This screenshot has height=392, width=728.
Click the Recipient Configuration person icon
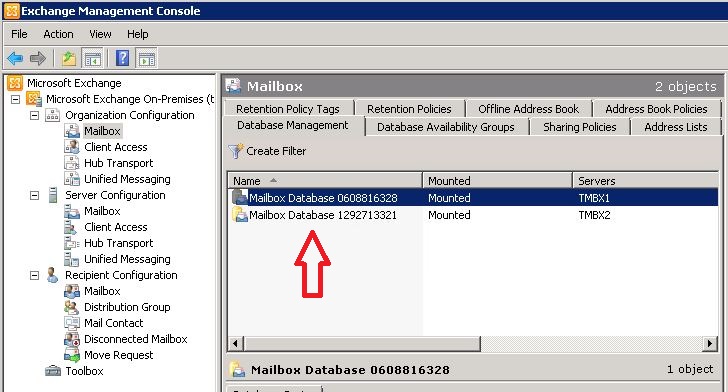[x=52, y=275]
